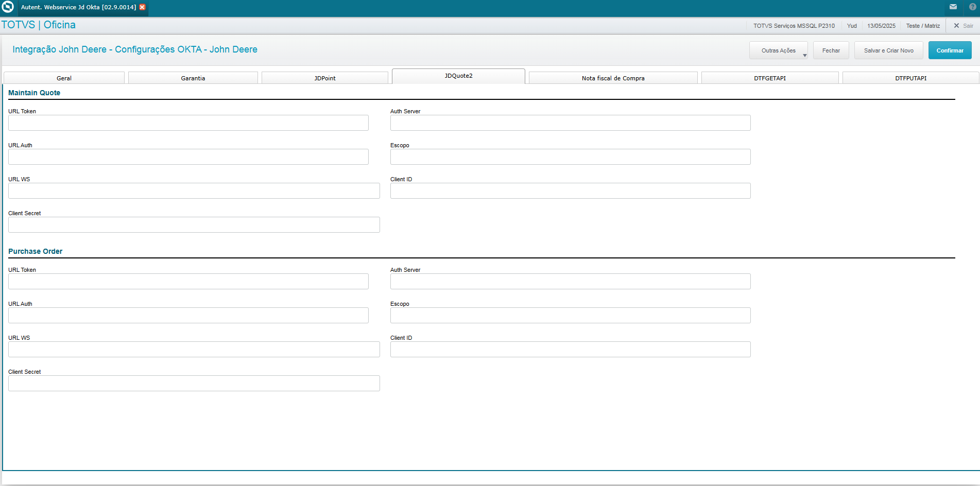Open the help question mark icon

click(972, 7)
